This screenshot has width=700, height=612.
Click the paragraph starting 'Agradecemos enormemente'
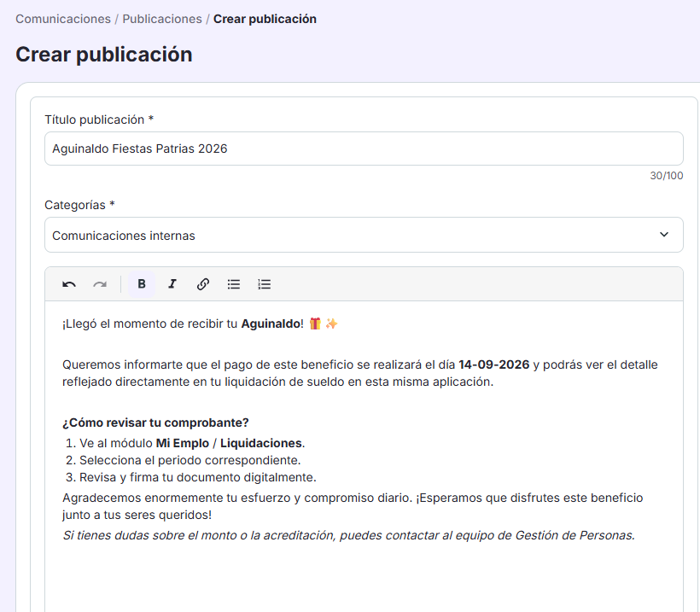click(353, 506)
